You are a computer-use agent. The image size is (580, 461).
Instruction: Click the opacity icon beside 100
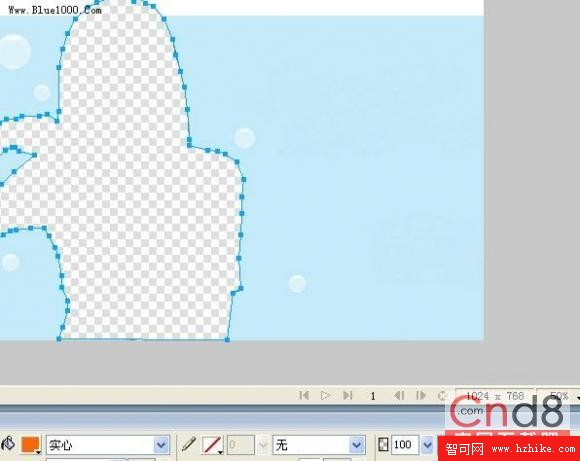click(x=383, y=444)
